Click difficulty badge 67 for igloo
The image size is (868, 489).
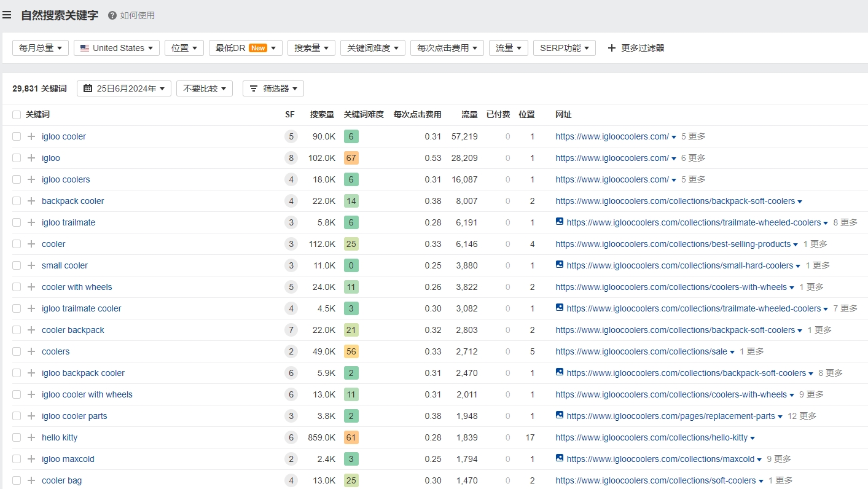coord(351,158)
